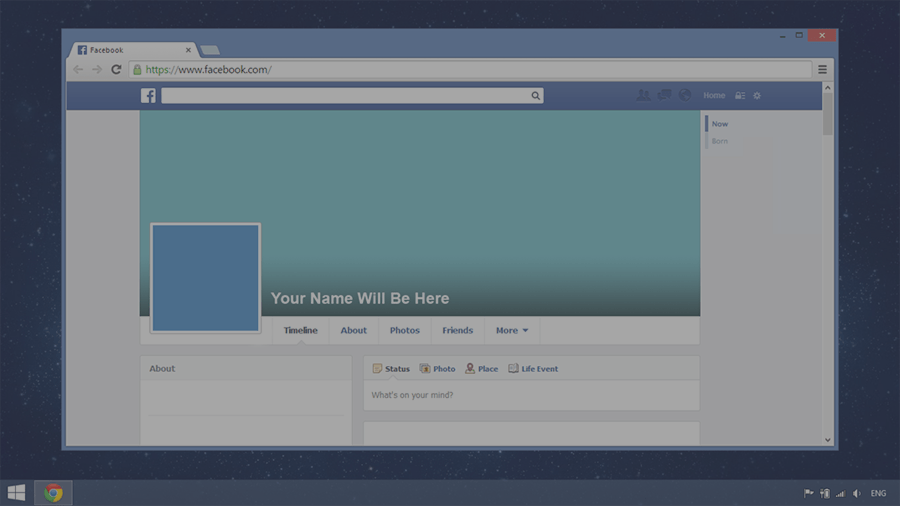Open Chrome hamburger menu

[823, 69]
